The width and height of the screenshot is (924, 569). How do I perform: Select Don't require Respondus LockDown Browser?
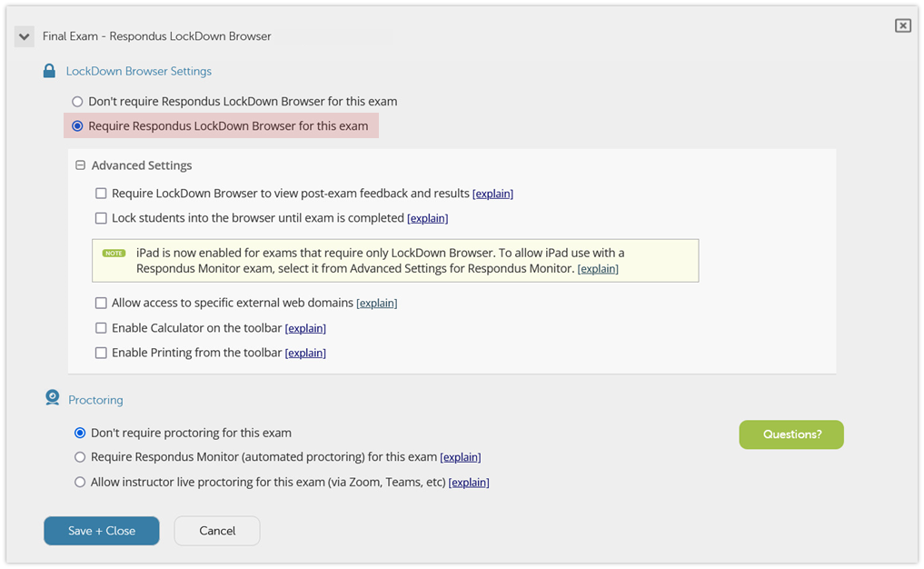(x=77, y=102)
